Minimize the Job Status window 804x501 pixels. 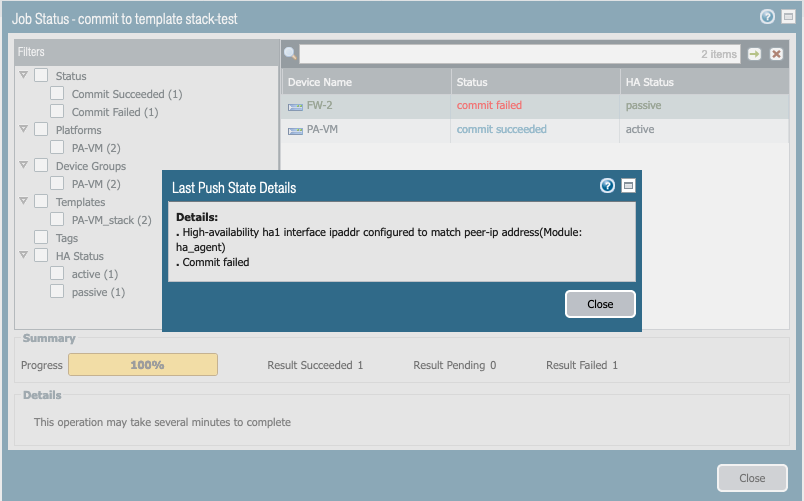(x=788, y=17)
